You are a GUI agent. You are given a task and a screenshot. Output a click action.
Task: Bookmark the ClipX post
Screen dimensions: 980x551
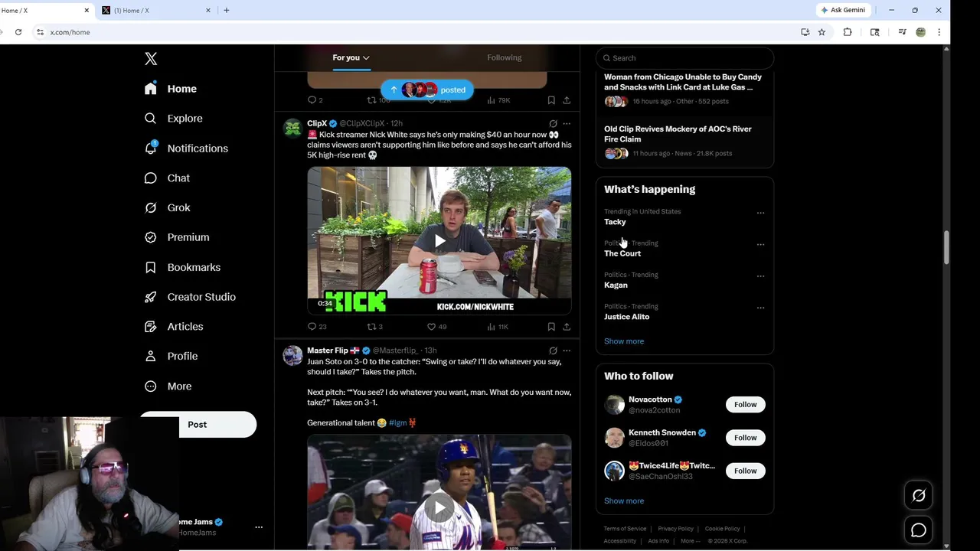(551, 327)
